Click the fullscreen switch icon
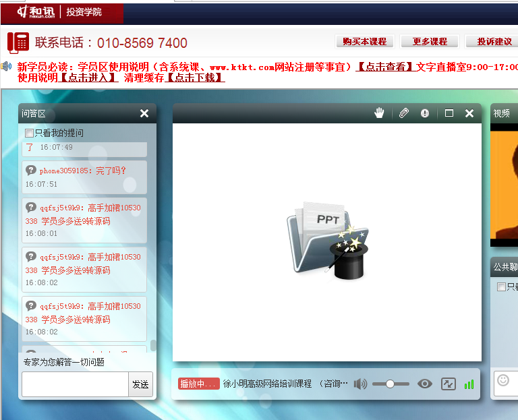The image size is (518, 420). pos(449,384)
